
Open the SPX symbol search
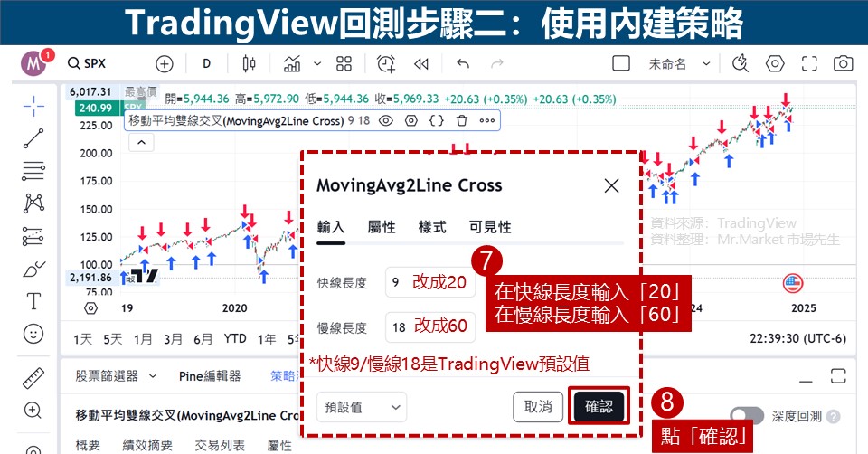[x=87, y=63]
